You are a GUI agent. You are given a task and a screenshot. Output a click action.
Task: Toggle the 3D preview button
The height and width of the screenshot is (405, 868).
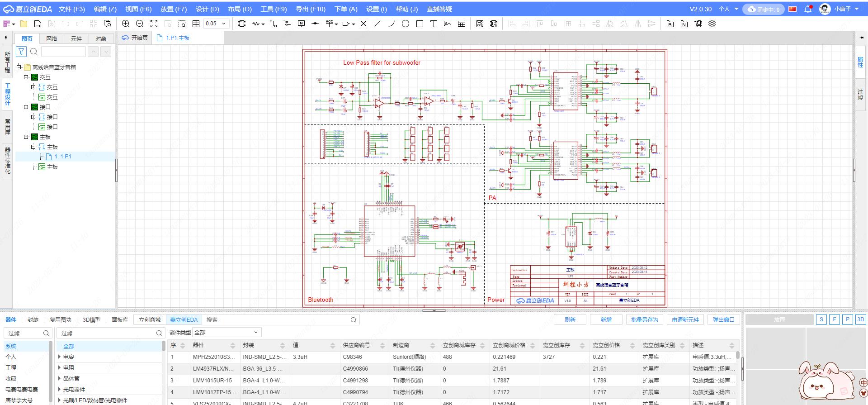coord(860,319)
